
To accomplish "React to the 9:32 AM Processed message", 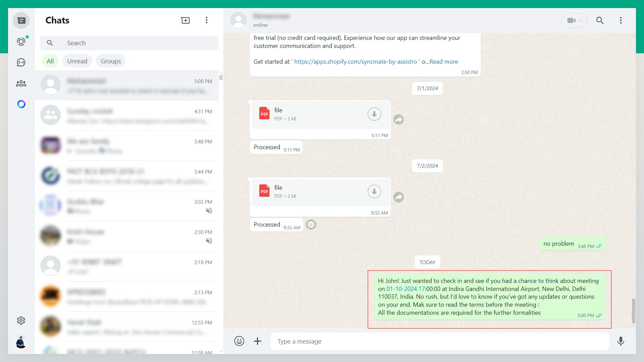I will (x=311, y=225).
